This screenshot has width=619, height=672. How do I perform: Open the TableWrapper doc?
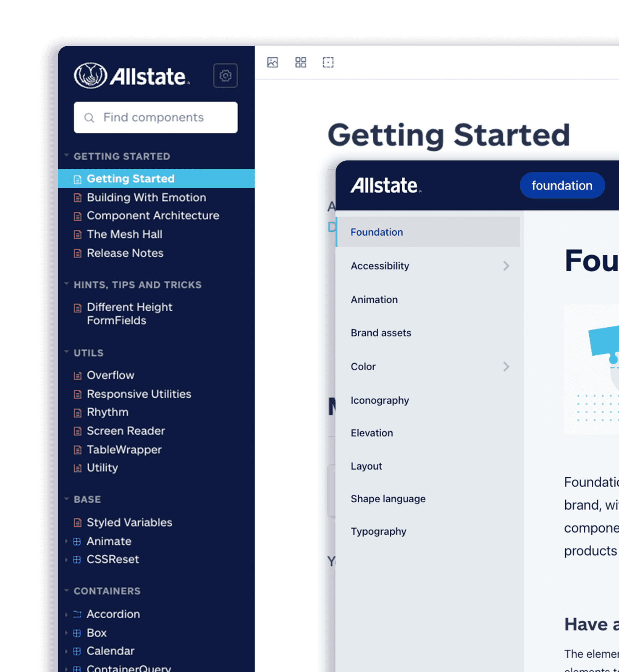[124, 449]
